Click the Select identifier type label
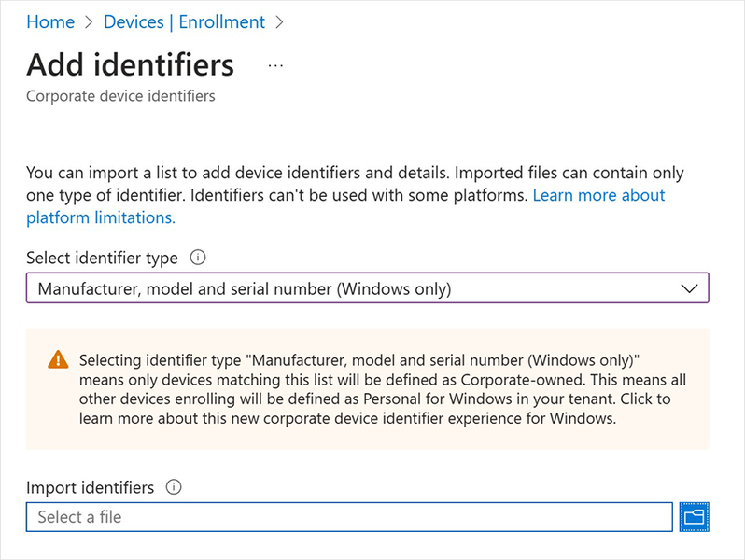Image resolution: width=745 pixels, height=560 pixels. tap(103, 258)
